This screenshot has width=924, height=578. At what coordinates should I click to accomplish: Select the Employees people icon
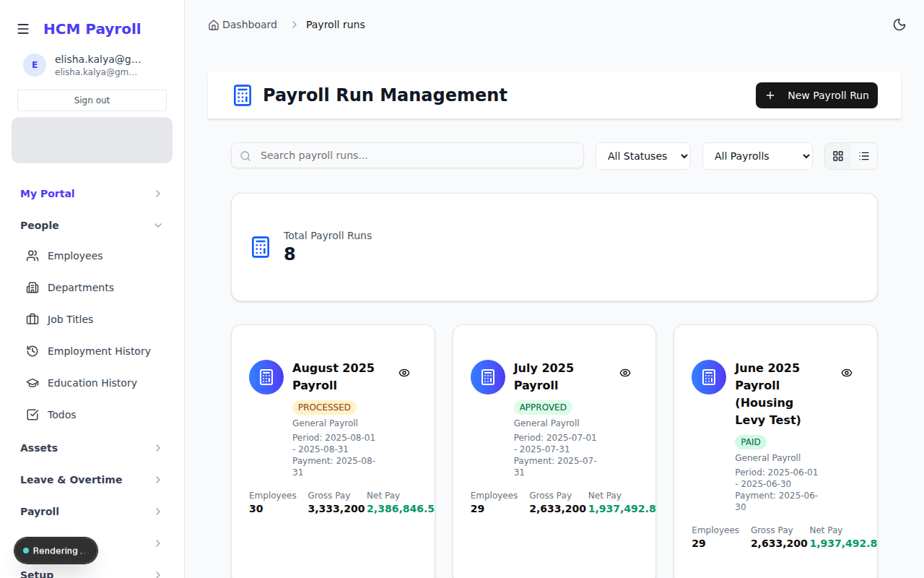(x=32, y=255)
